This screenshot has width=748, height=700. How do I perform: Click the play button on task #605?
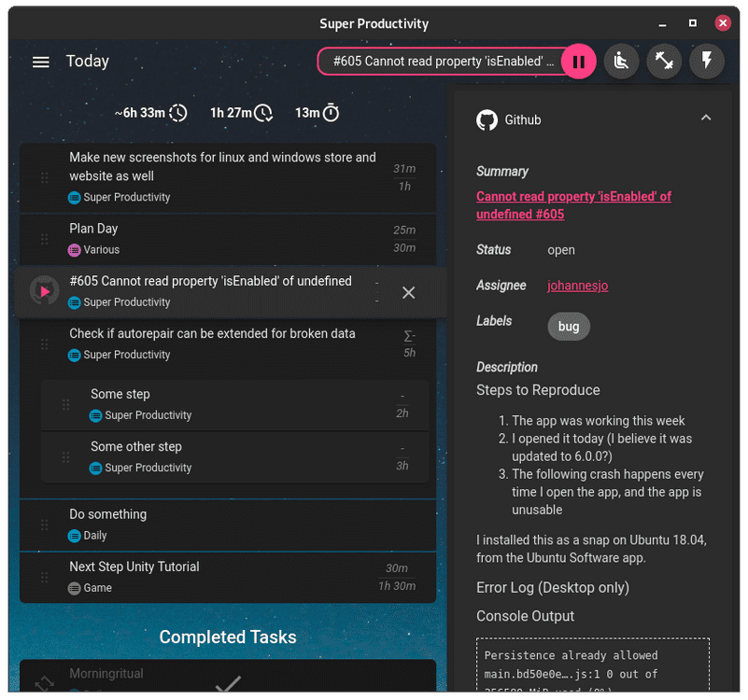(x=44, y=291)
